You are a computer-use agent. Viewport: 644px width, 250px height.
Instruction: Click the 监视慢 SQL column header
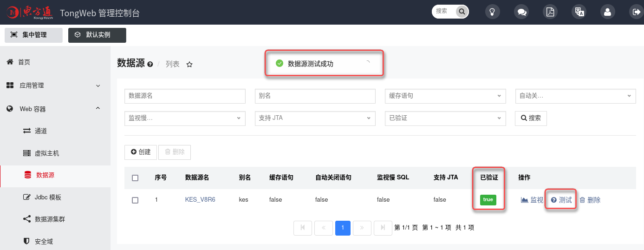[x=393, y=178]
